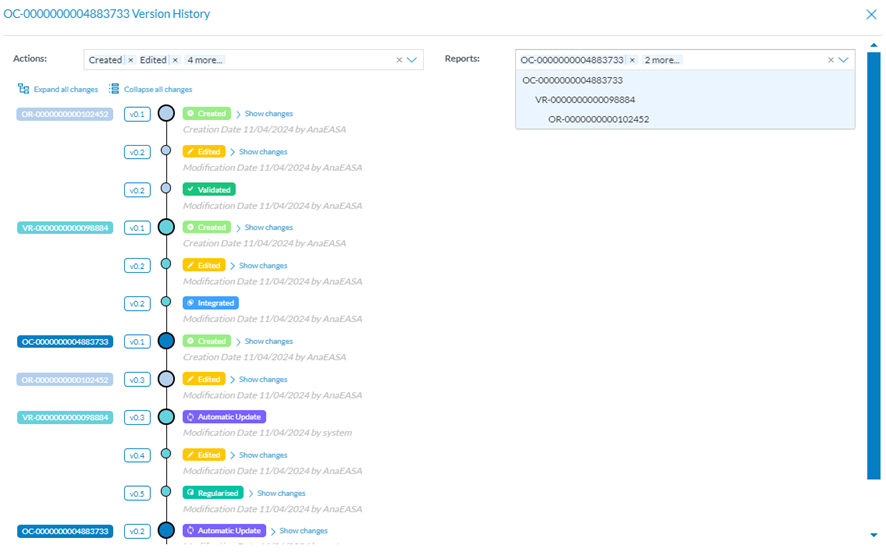Choose OC-0000000004883733 from the Reports list
The image size is (886, 552).
pyautogui.click(x=572, y=80)
